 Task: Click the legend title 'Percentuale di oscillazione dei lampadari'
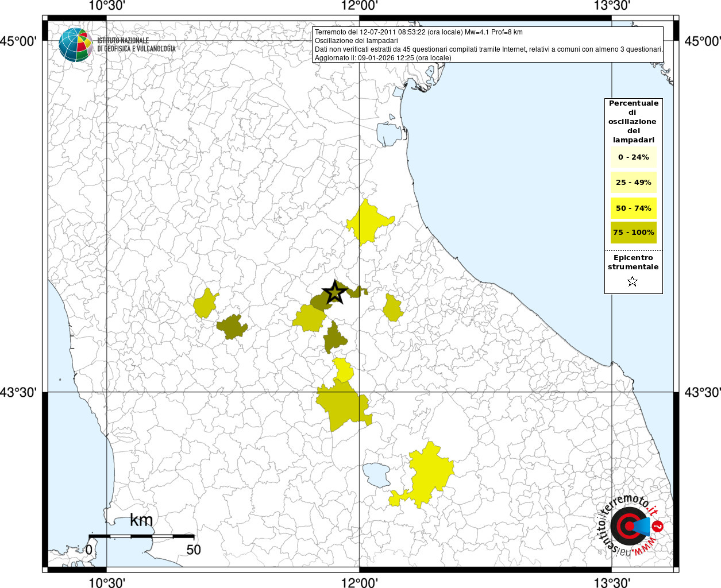click(x=633, y=121)
